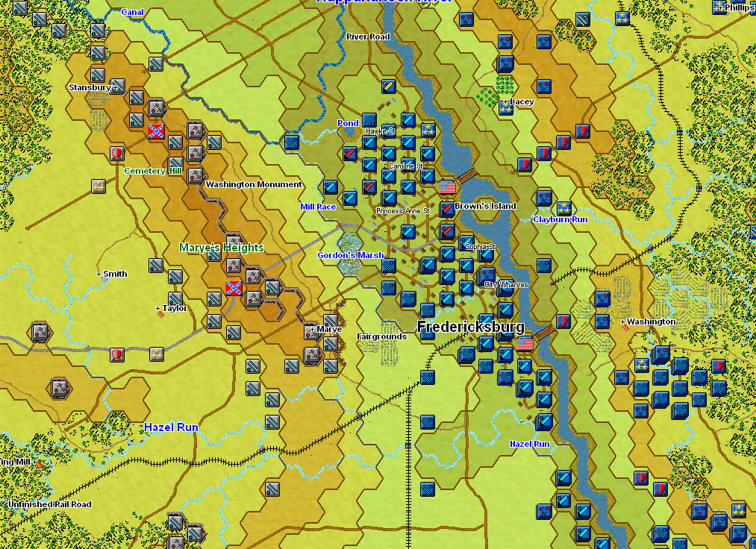Click the Clayburn Run label
Image resolution: width=756 pixels, height=549 pixels.
click(x=560, y=219)
